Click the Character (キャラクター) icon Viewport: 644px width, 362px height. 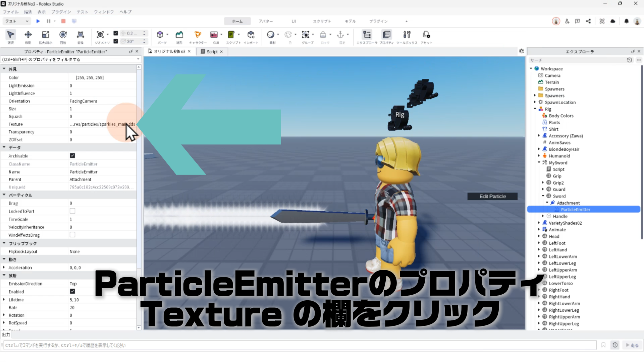(198, 35)
